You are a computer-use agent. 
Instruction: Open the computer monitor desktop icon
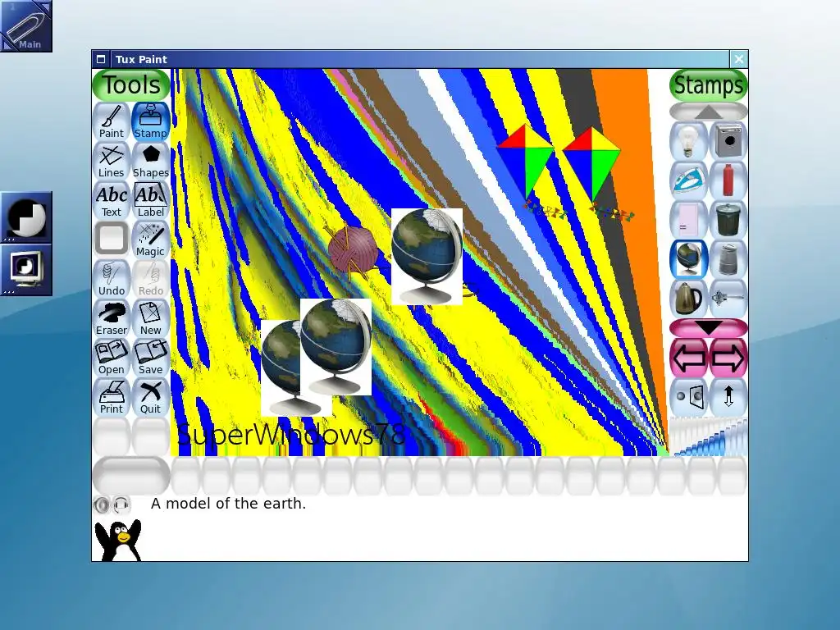pyautogui.click(x=26, y=270)
